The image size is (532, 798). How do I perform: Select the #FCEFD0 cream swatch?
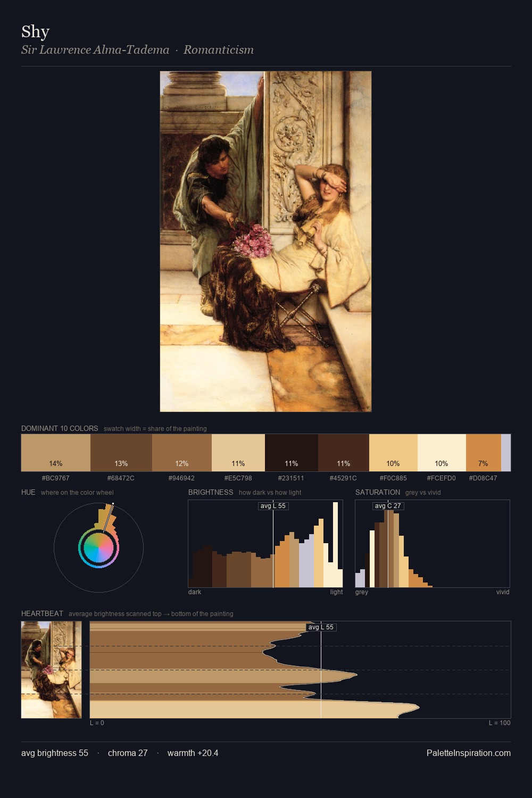(x=442, y=453)
